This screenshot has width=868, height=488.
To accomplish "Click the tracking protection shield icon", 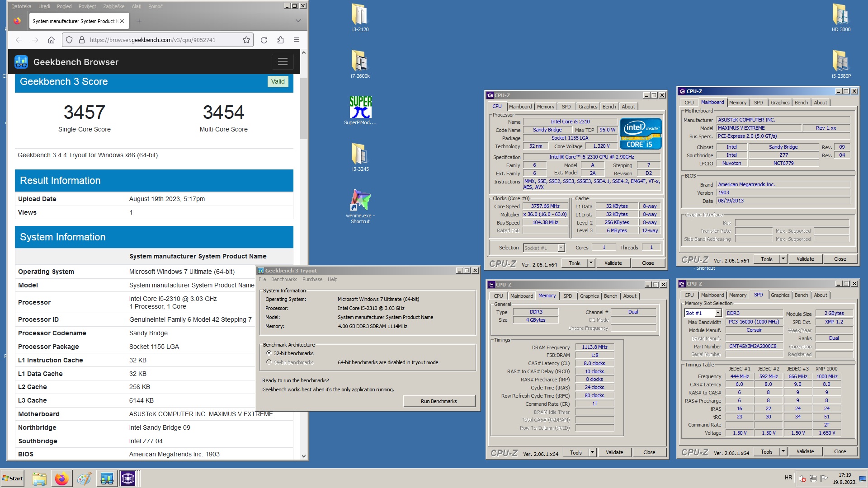I will (69, 40).
